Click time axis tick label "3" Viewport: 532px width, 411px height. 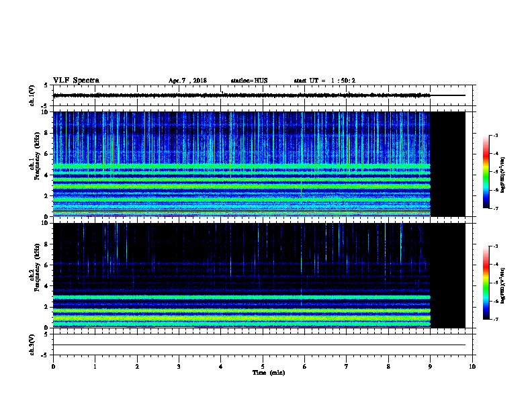tap(179, 366)
